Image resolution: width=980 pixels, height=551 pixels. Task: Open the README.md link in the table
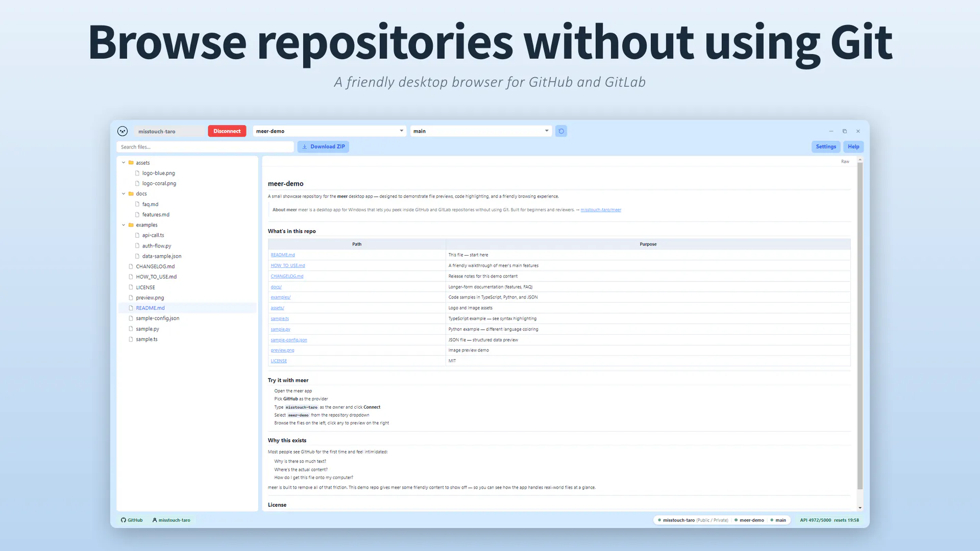tap(283, 255)
